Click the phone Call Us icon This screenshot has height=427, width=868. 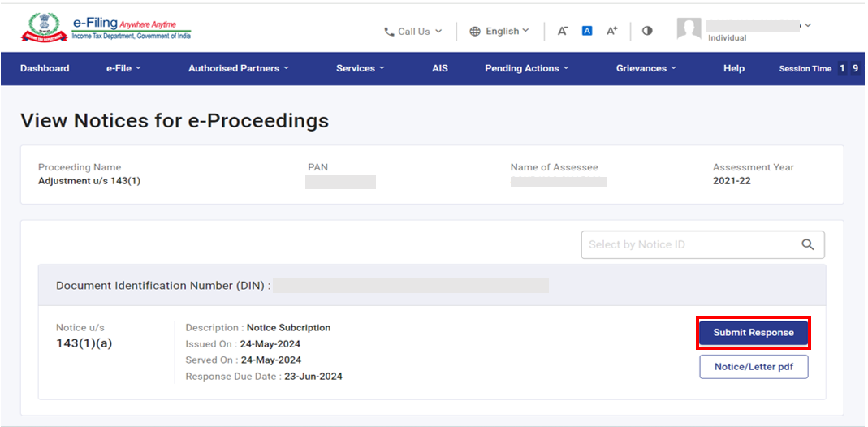pyautogui.click(x=389, y=32)
